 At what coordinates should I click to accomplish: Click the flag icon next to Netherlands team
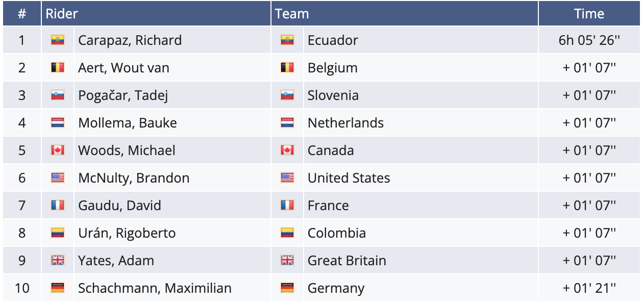click(x=287, y=123)
